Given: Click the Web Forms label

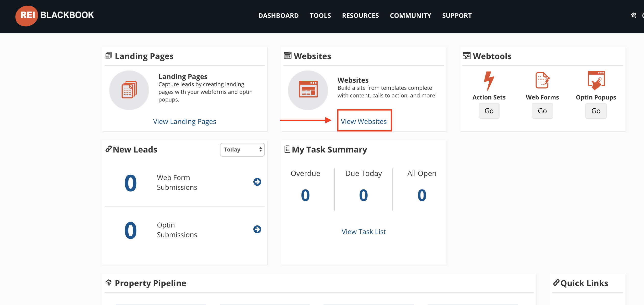Looking at the screenshot, I should [542, 97].
